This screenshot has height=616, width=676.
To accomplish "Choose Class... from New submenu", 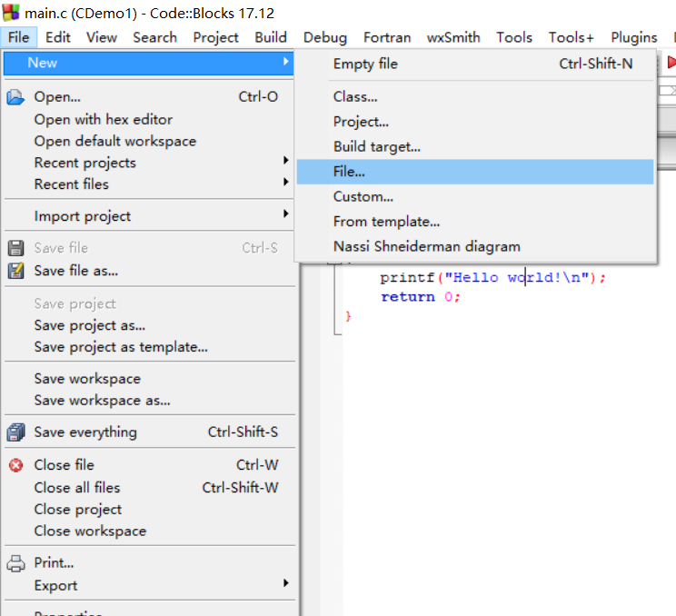I will (475, 96).
